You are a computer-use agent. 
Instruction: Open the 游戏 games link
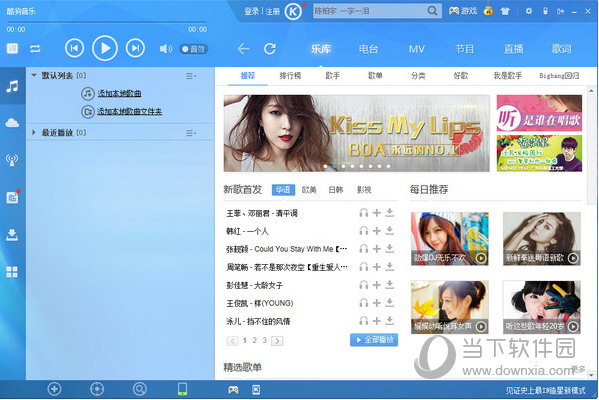[463, 11]
